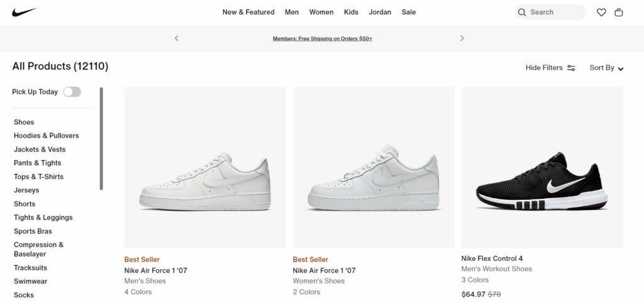Open favorites via the heart icon
The height and width of the screenshot is (303, 644).
(601, 12)
